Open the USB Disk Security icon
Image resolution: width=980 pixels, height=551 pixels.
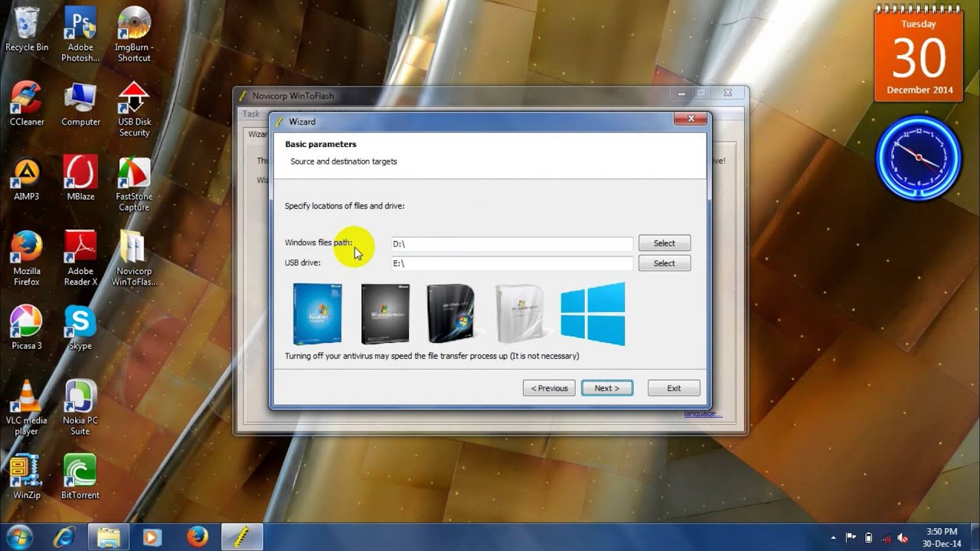tap(134, 109)
